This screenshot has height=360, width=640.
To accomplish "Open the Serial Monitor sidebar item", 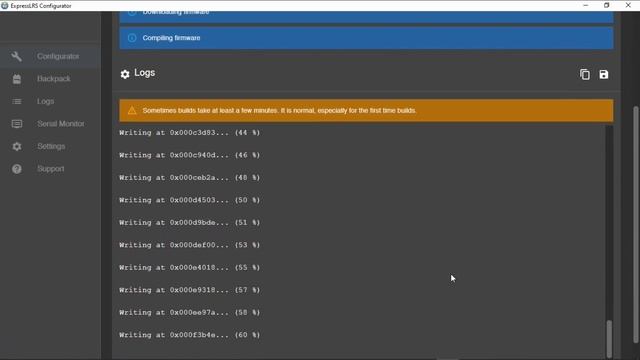I will click(x=50, y=124).
